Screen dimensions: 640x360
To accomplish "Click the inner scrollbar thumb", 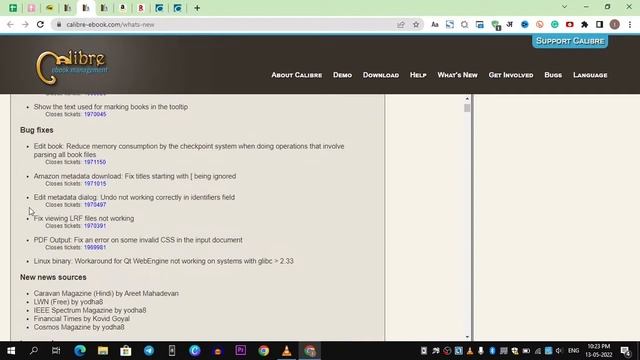I will [467, 108].
